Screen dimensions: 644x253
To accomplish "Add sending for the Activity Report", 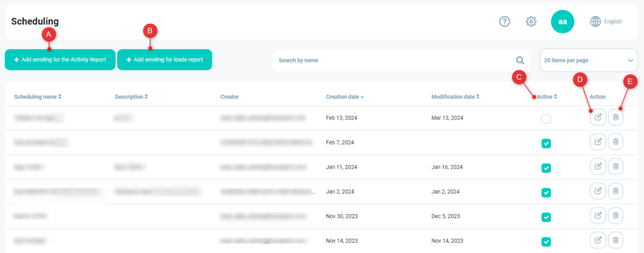I will [60, 60].
